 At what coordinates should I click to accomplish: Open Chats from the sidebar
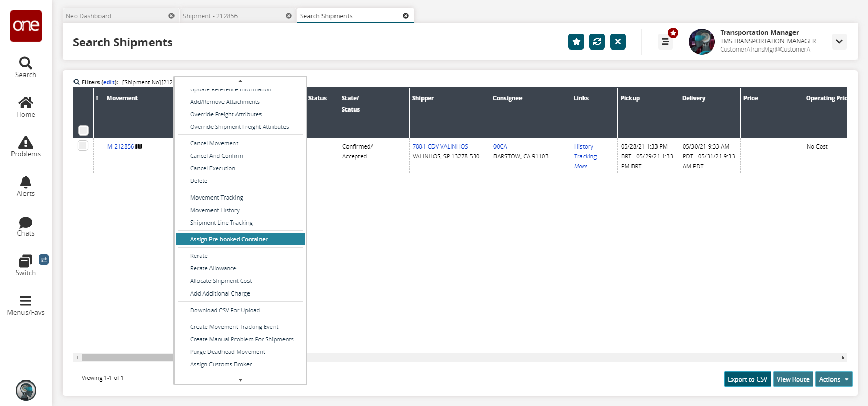(x=26, y=223)
